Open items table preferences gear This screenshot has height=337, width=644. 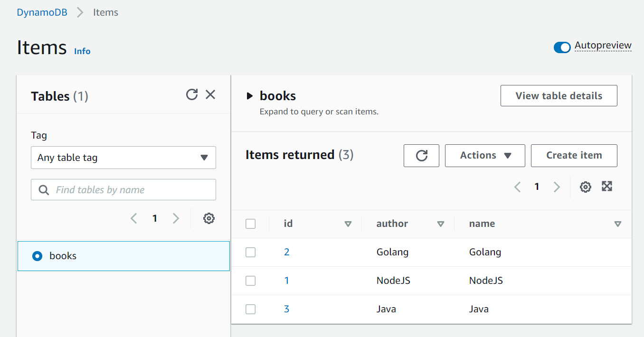click(585, 187)
